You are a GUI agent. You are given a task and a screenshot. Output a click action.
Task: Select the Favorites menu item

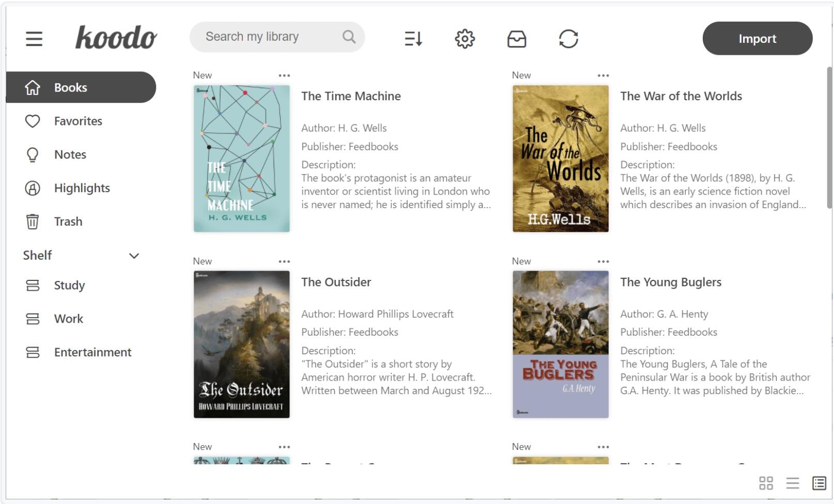point(78,121)
